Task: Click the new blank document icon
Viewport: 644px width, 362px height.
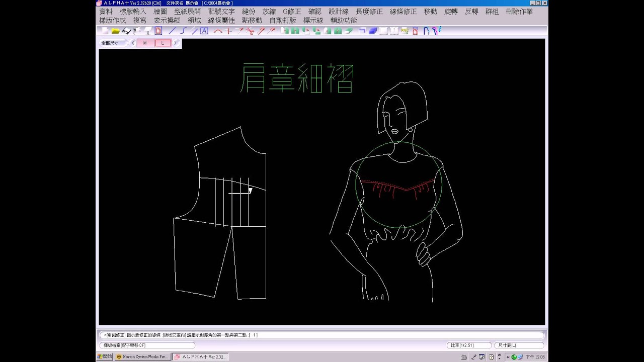Action: click(x=105, y=31)
